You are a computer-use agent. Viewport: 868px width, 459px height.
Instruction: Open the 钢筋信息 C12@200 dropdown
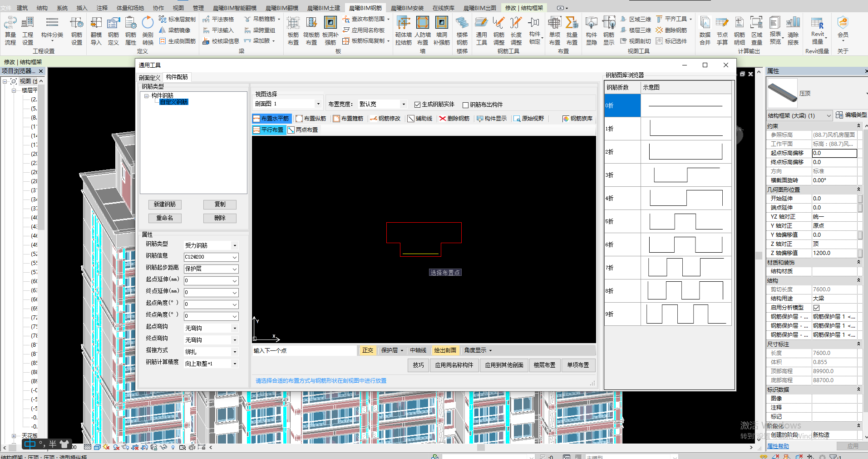pyautogui.click(x=235, y=257)
